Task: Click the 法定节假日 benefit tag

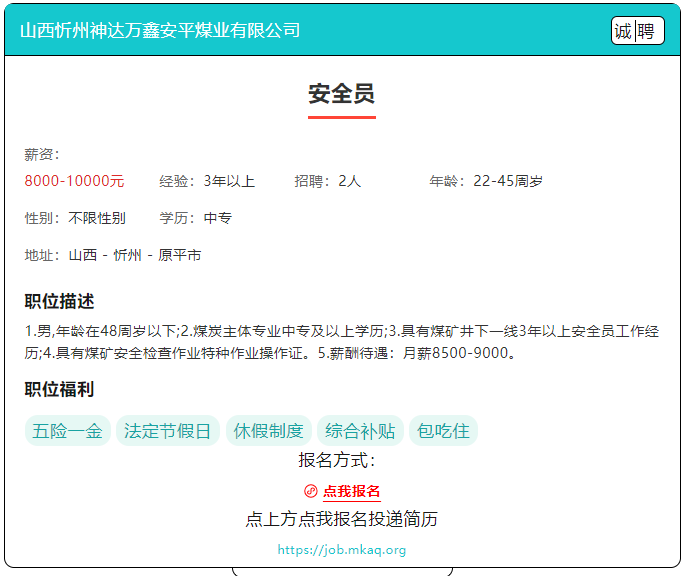Action: tap(168, 431)
